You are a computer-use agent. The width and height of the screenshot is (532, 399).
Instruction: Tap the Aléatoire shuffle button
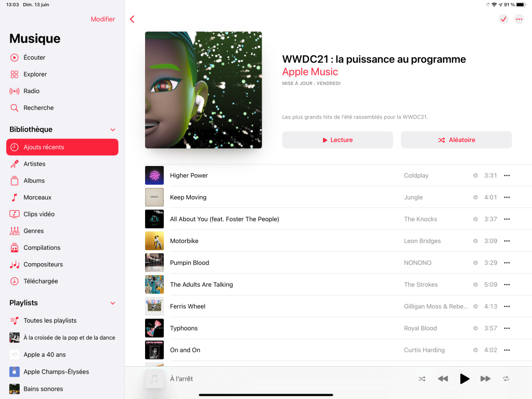tap(457, 140)
